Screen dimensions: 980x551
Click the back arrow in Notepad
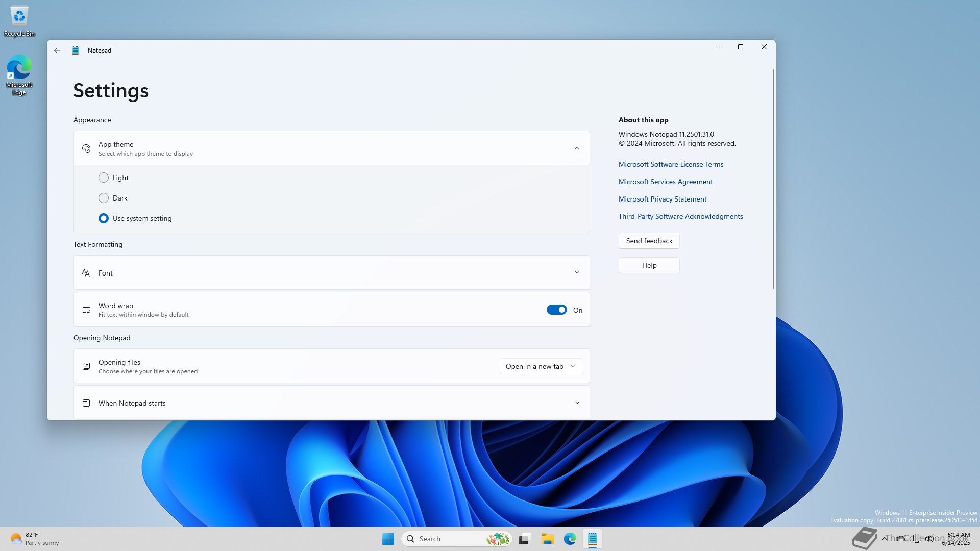tap(57, 51)
